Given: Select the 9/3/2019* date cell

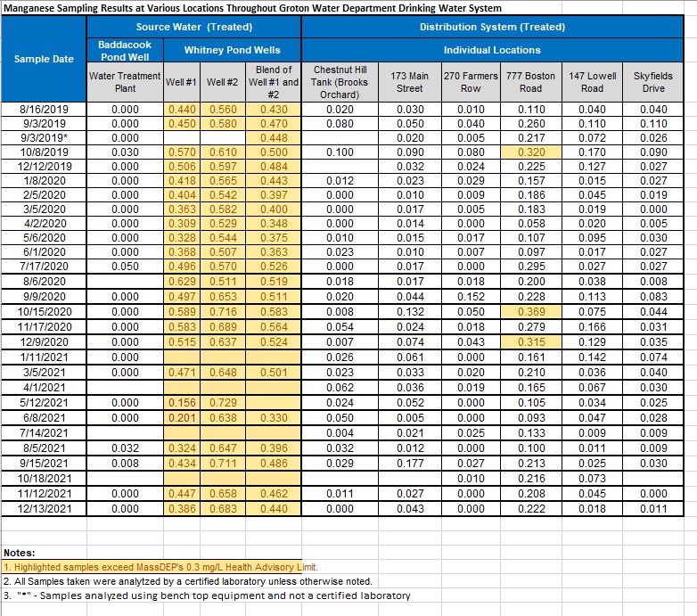Looking at the screenshot, I should coord(44,138).
